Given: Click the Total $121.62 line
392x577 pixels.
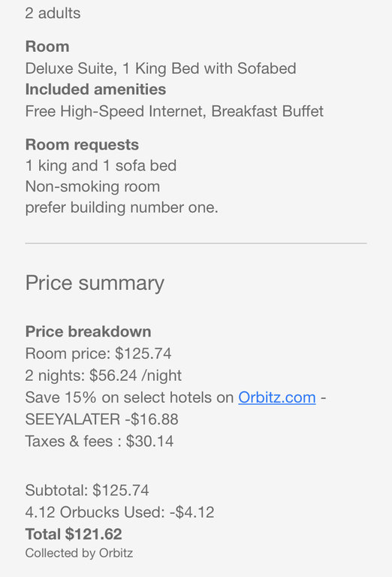Looking at the screenshot, I should point(74,534).
